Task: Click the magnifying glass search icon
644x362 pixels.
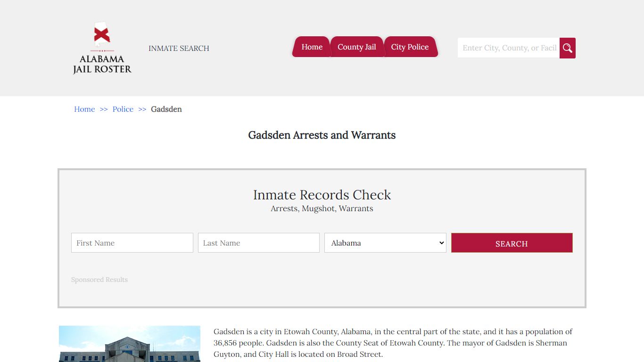Action: 567,48
